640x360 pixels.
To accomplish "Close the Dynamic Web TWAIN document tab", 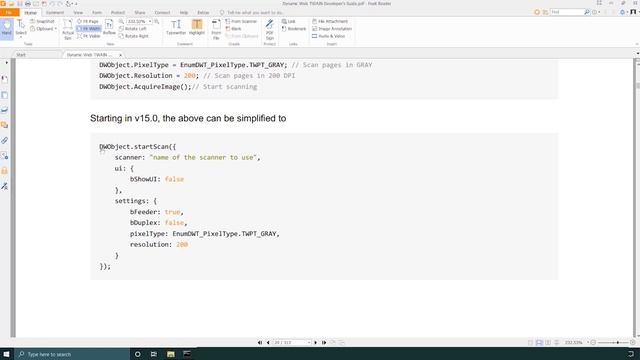I will pos(120,55).
